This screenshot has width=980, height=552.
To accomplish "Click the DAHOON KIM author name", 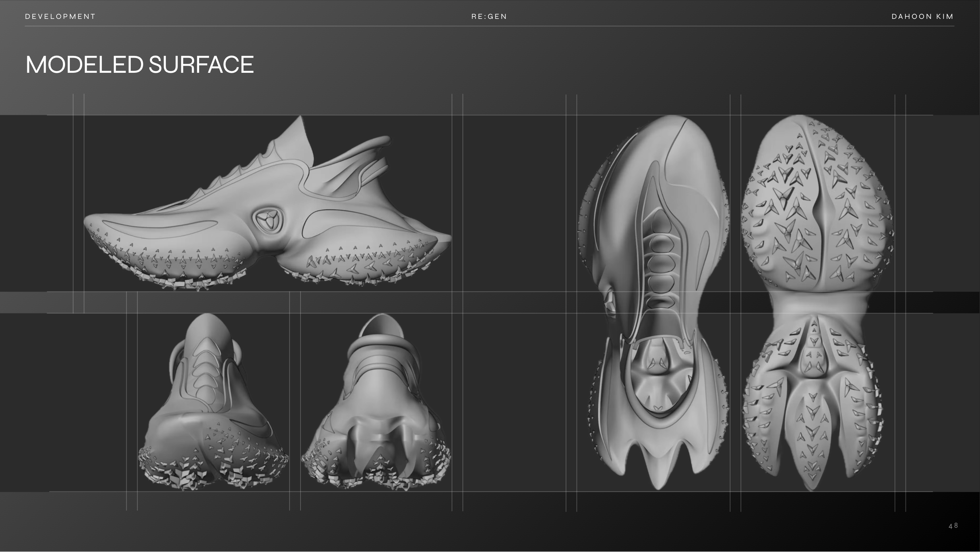I will pos(922,17).
